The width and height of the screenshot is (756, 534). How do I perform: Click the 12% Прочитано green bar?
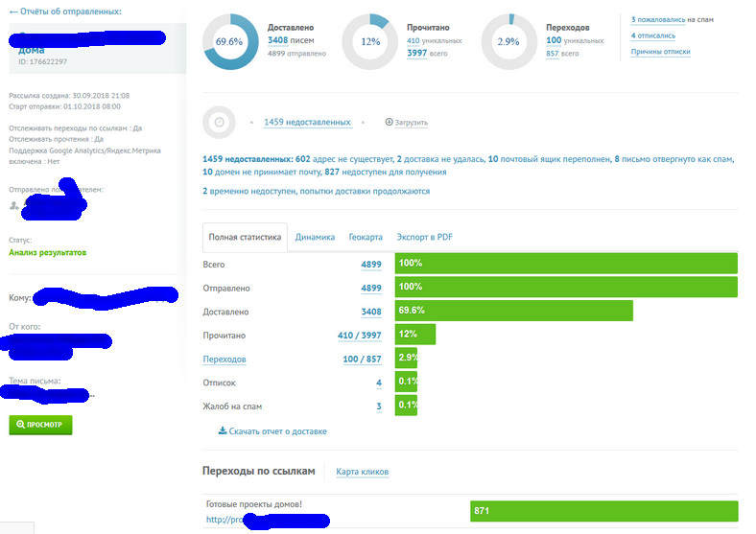click(415, 335)
